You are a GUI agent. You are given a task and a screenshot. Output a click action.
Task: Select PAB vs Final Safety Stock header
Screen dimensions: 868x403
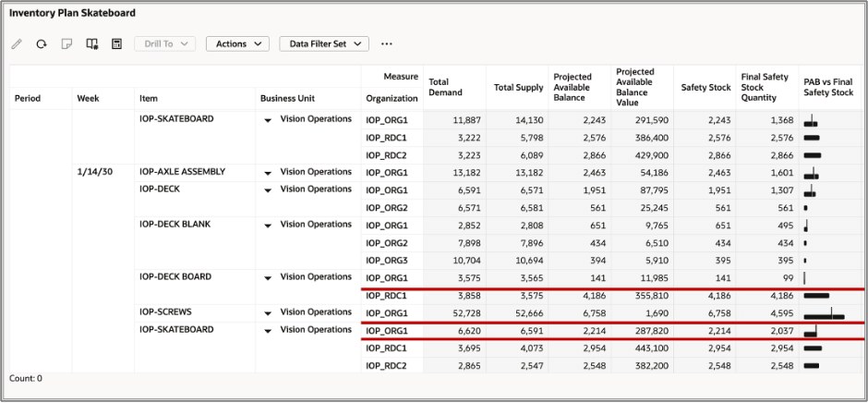(x=828, y=87)
